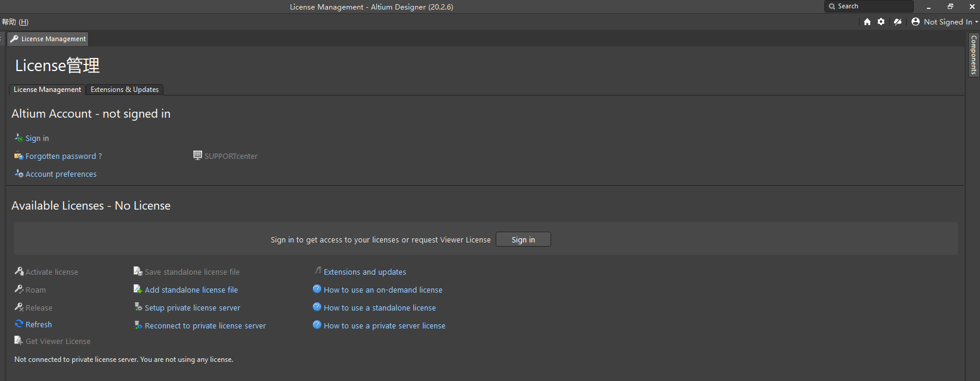Viewport: 980px width, 381px height.
Task: Click Reconnect to private license server
Action: pyautogui.click(x=205, y=325)
